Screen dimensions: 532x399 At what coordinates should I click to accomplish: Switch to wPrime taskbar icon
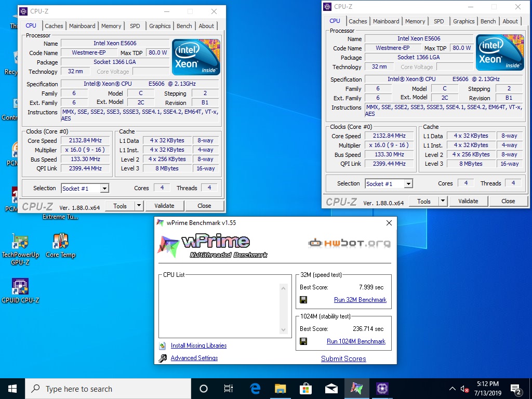356,389
